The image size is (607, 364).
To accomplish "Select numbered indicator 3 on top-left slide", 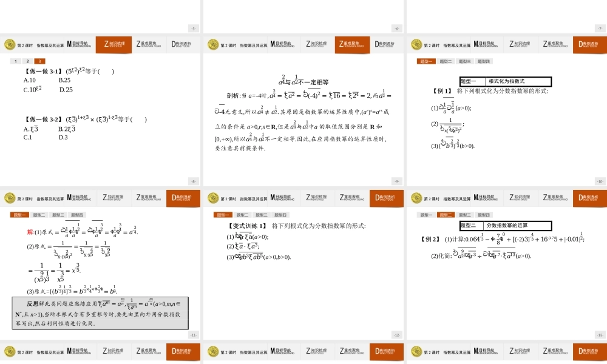I will [40, 61].
